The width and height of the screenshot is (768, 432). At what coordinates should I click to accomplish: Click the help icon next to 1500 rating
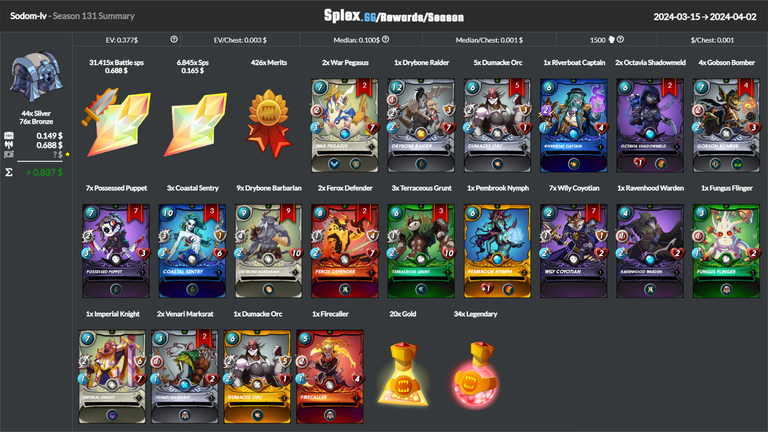click(621, 40)
